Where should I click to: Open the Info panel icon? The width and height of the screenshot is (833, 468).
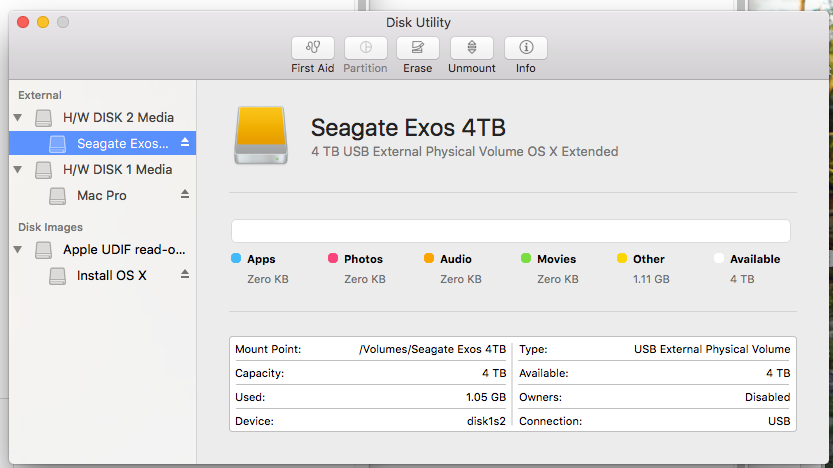click(525, 48)
